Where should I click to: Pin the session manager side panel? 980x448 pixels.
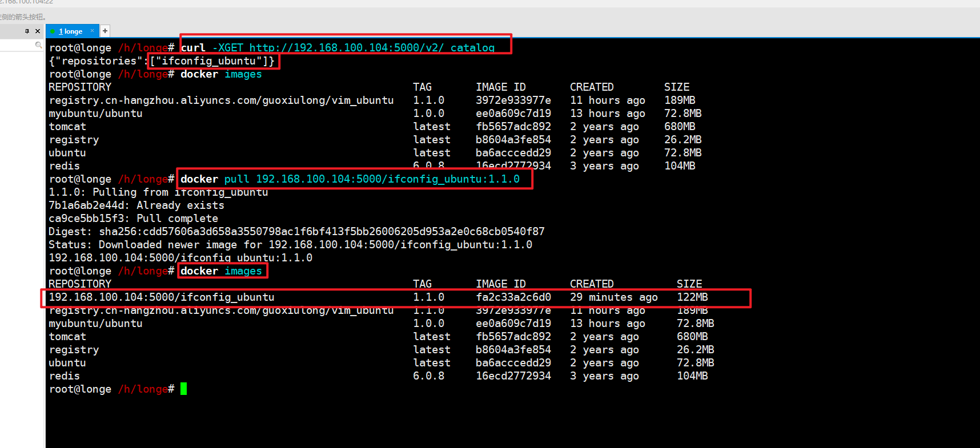coord(27,31)
